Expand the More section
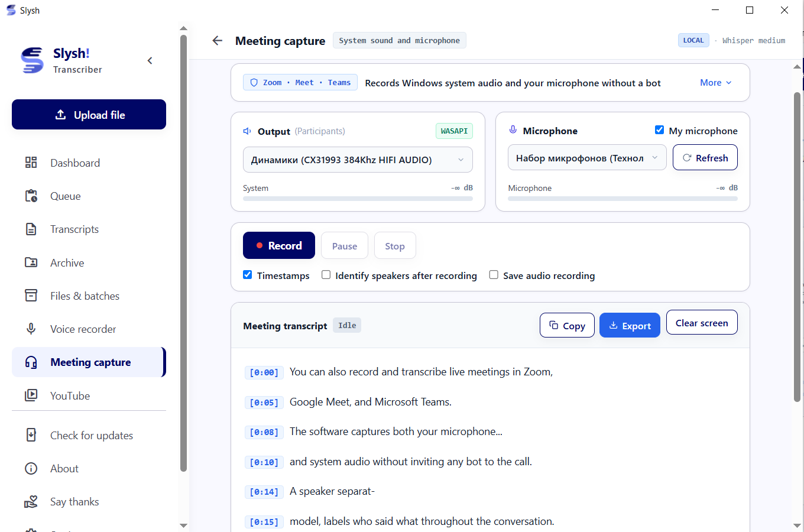Image resolution: width=804 pixels, height=532 pixels. [x=716, y=83]
